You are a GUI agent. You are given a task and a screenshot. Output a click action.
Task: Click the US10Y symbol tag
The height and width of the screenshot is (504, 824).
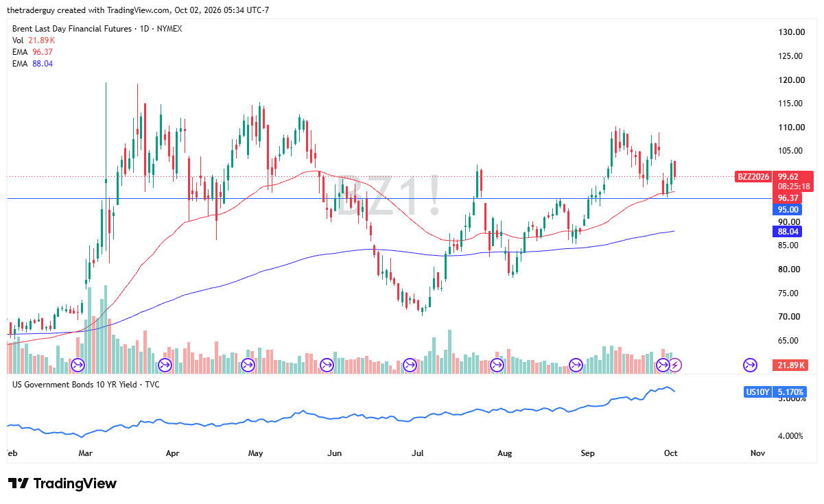pyautogui.click(x=757, y=392)
